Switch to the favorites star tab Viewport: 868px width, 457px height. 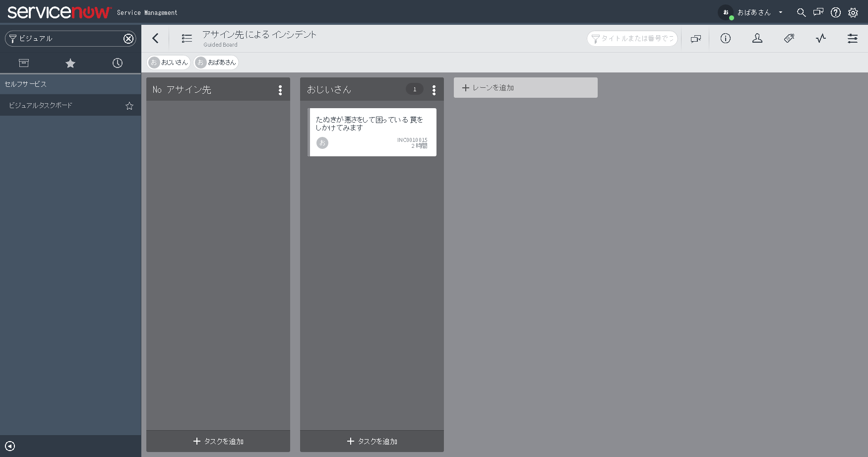(70, 63)
